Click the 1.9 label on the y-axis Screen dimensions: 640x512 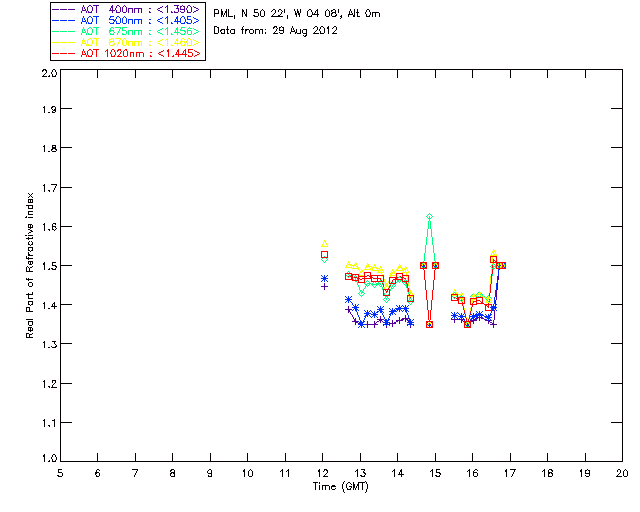coord(49,109)
